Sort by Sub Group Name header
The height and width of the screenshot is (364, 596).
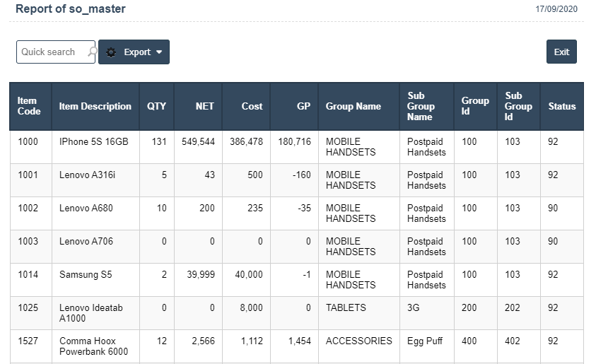421,106
